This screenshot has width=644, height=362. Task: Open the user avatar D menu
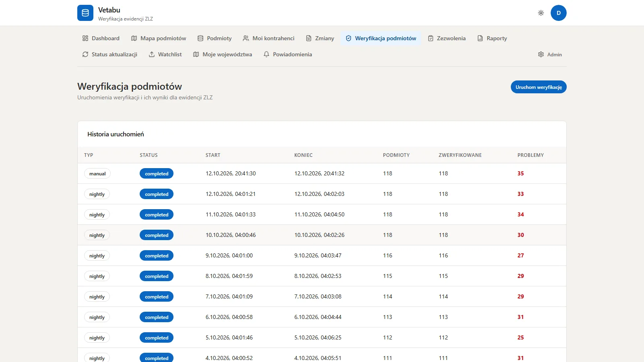[x=559, y=13]
